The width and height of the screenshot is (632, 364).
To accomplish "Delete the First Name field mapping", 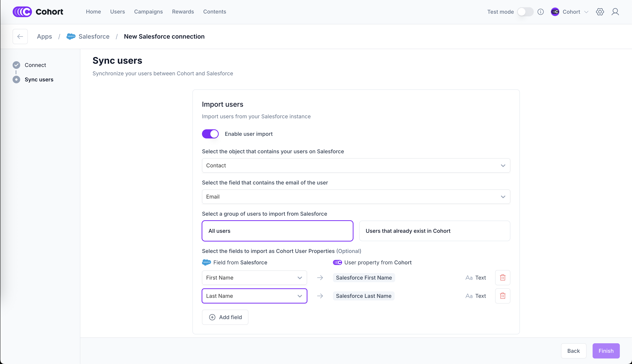I will click(x=502, y=277).
